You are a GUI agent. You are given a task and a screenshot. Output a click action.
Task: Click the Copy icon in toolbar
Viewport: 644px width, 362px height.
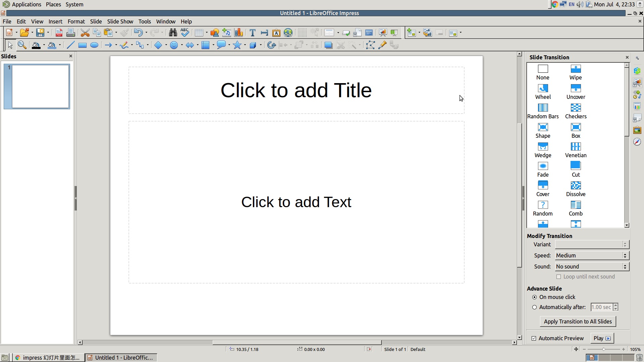(x=97, y=33)
